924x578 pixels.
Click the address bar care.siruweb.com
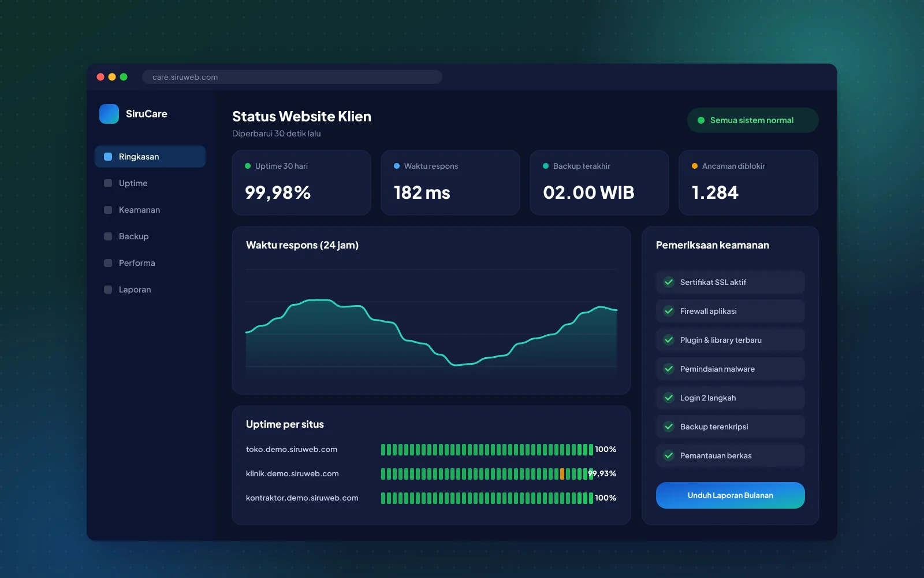pyautogui.click(x=292, y=77)
